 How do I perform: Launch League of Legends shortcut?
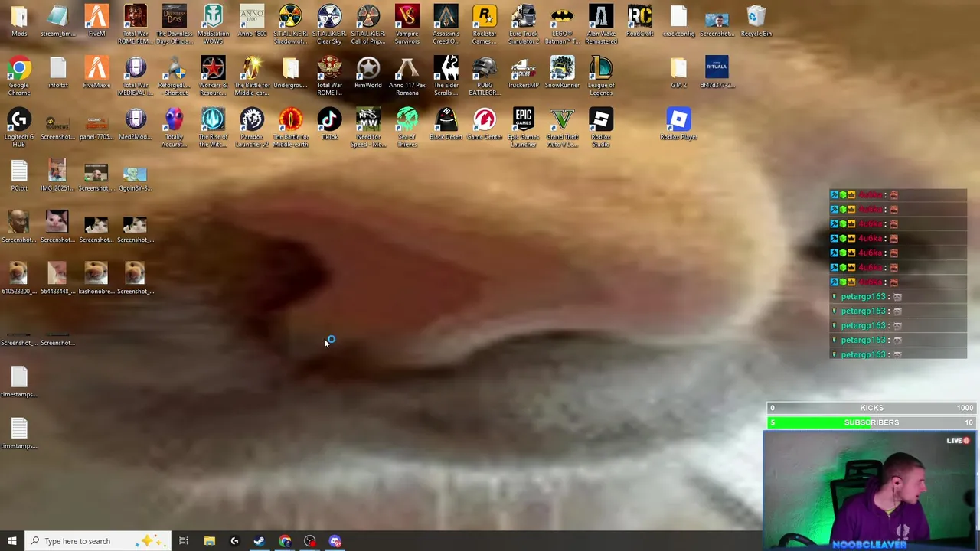coord(601,77)
